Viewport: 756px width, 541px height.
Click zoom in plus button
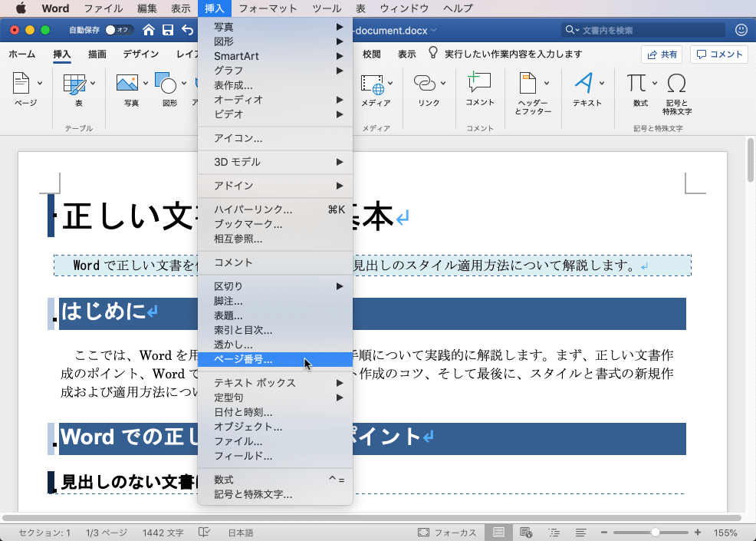pos(698,533)
